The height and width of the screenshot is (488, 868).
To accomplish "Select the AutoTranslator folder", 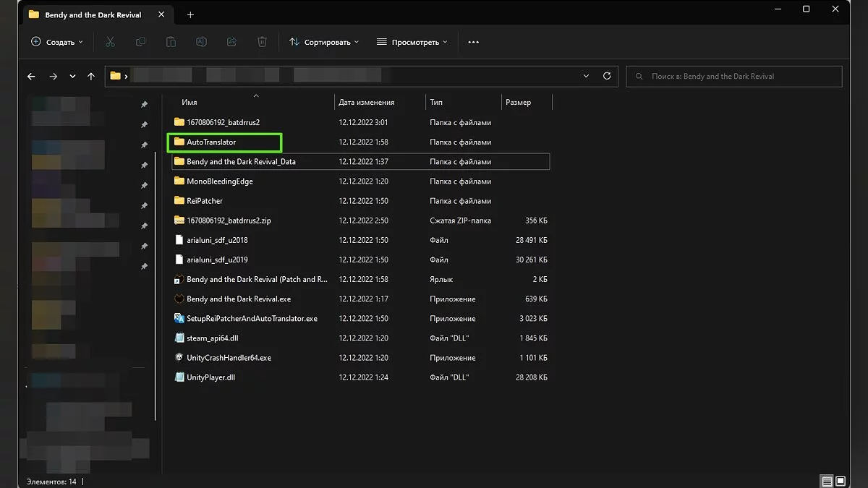I will (211, 142).
